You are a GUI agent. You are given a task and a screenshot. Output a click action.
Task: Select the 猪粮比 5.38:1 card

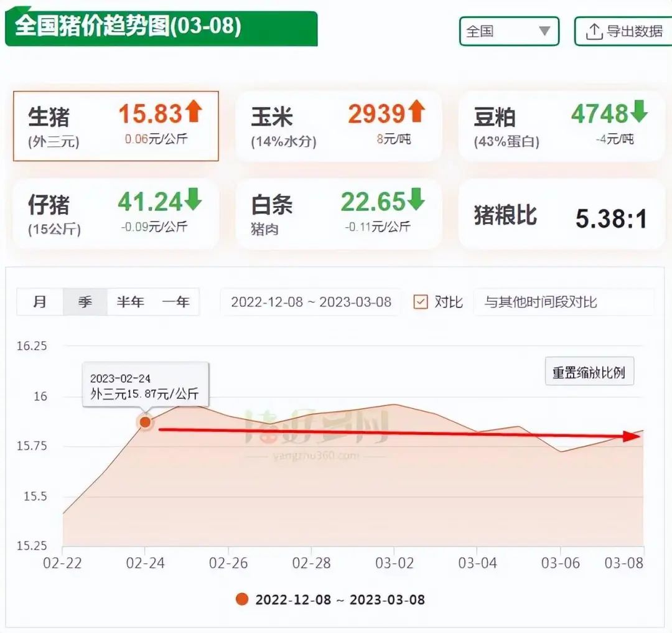click(561, 214)
